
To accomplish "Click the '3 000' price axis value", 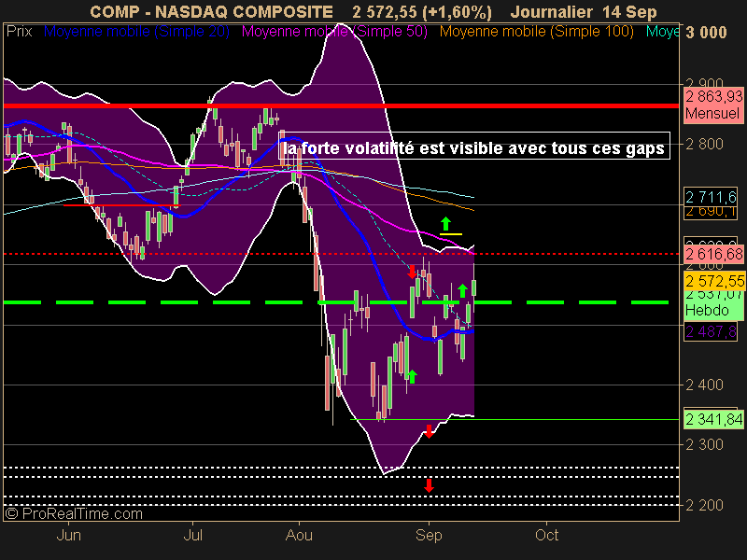I will click(x=707, y=33).
